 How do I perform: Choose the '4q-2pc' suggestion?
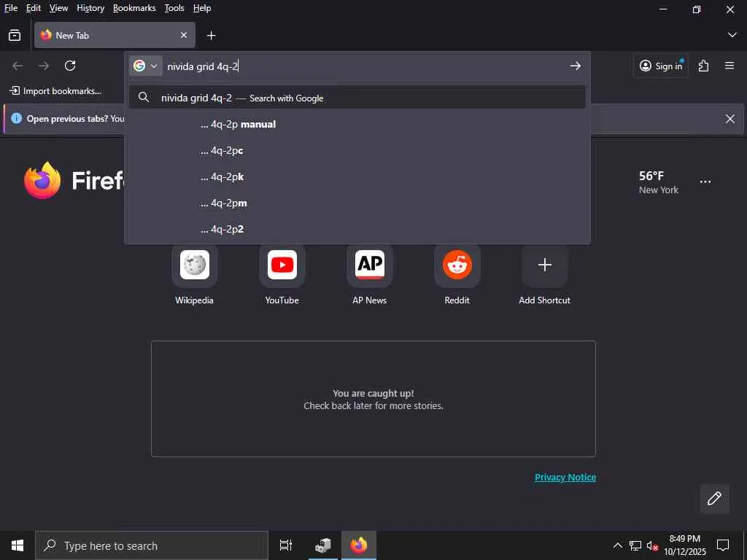click(x=357, y=150)
